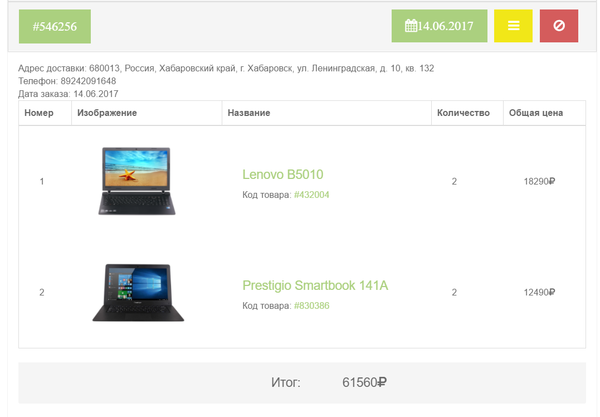The height and width of the screenshot is (417, 600).
Task: Select the 18290₽ price cell
Action: [539, 181]
